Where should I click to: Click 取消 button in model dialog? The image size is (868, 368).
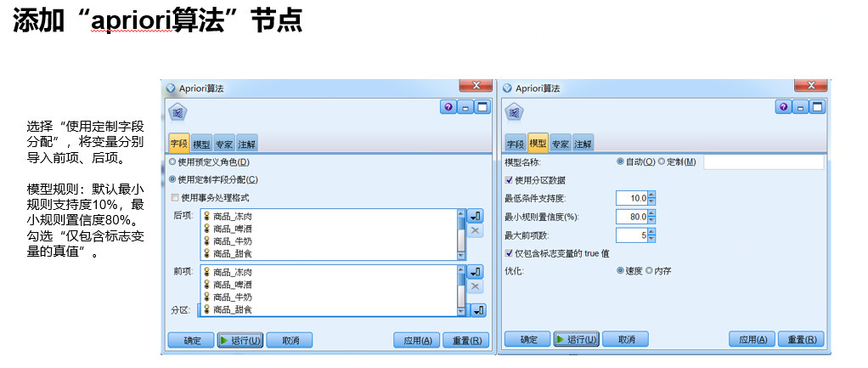(626, 339)
